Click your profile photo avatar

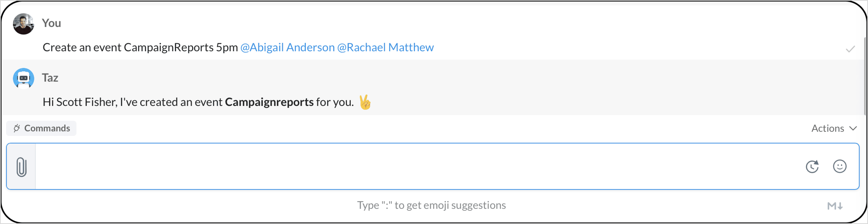click(x=23, y=24)
